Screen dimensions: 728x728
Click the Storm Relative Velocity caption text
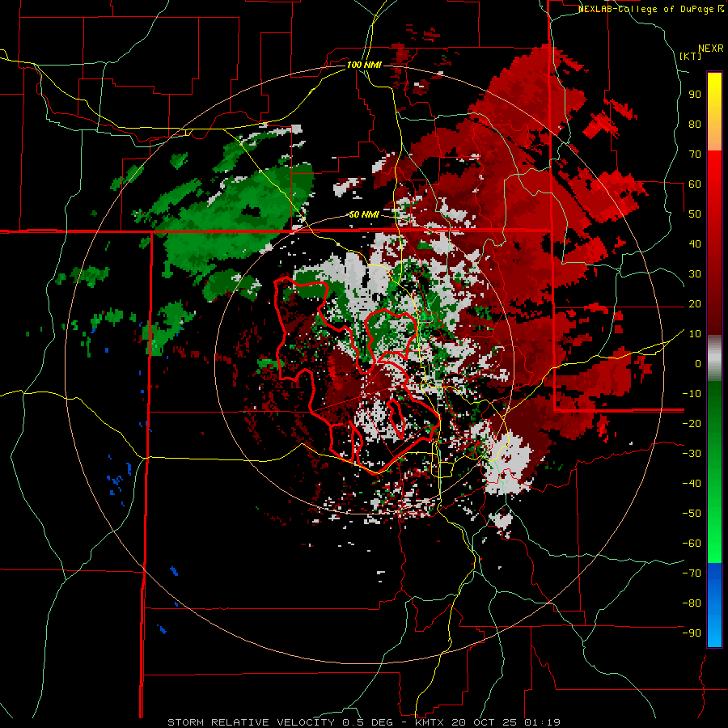pos(364,722)
